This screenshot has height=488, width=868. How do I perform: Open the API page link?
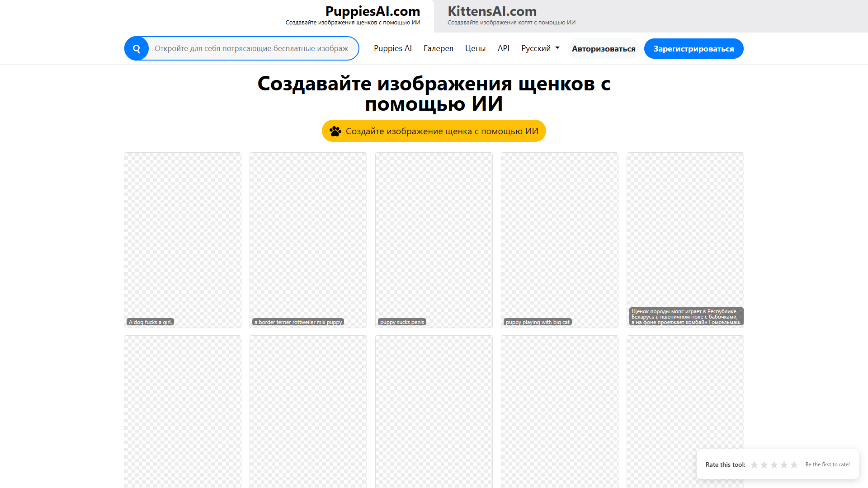(504, 48)
